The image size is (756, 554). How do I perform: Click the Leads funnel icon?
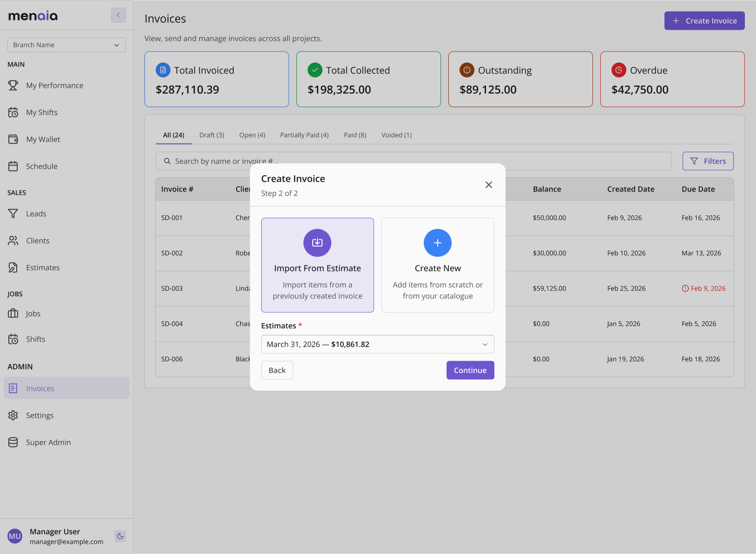(13, 213)
